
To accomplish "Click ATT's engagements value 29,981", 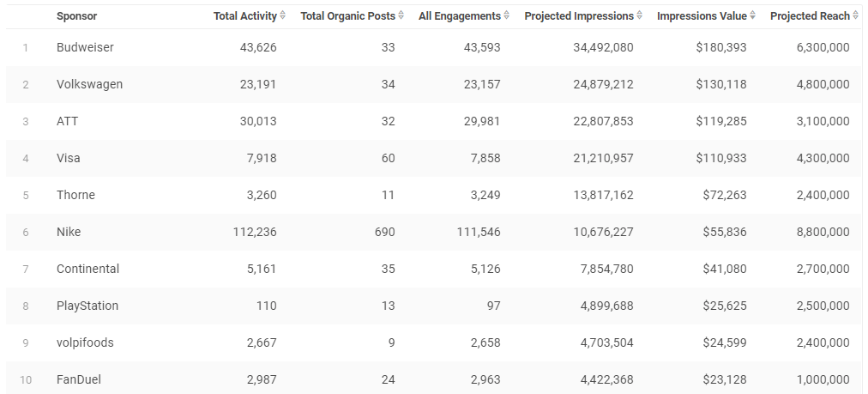I will pyautogui.click(x=482, y=121).
